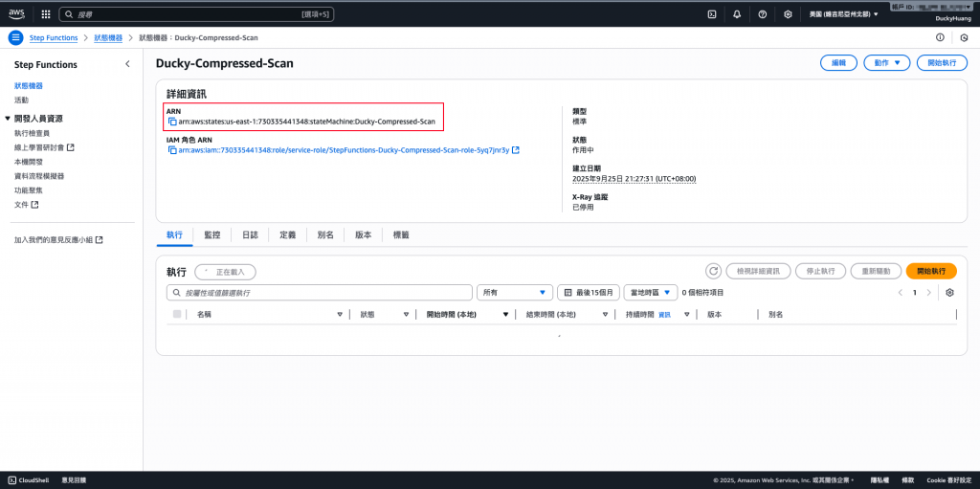Viewport: 980px width, 489px height.
Task: Open the notifications bell
Action: pyautogui.click(x=737, y=13)
